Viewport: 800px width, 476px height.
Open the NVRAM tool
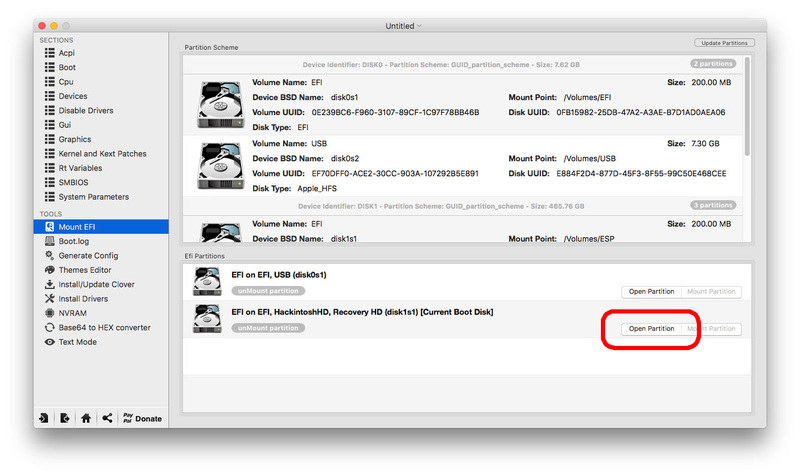[72, 313]
